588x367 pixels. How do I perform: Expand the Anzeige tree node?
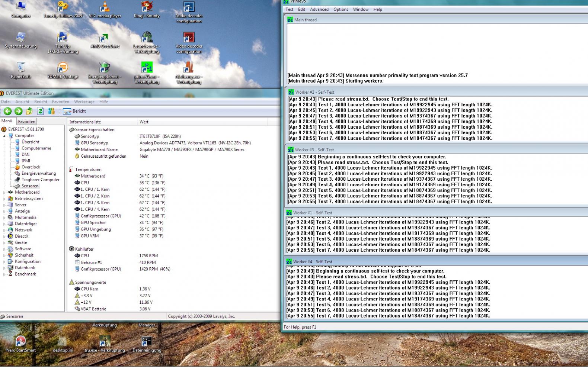(4, 211)
